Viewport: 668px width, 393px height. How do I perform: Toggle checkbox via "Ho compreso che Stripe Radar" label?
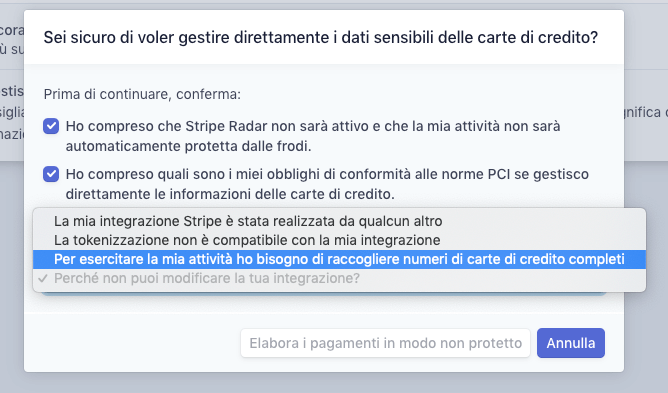(313, 136)
